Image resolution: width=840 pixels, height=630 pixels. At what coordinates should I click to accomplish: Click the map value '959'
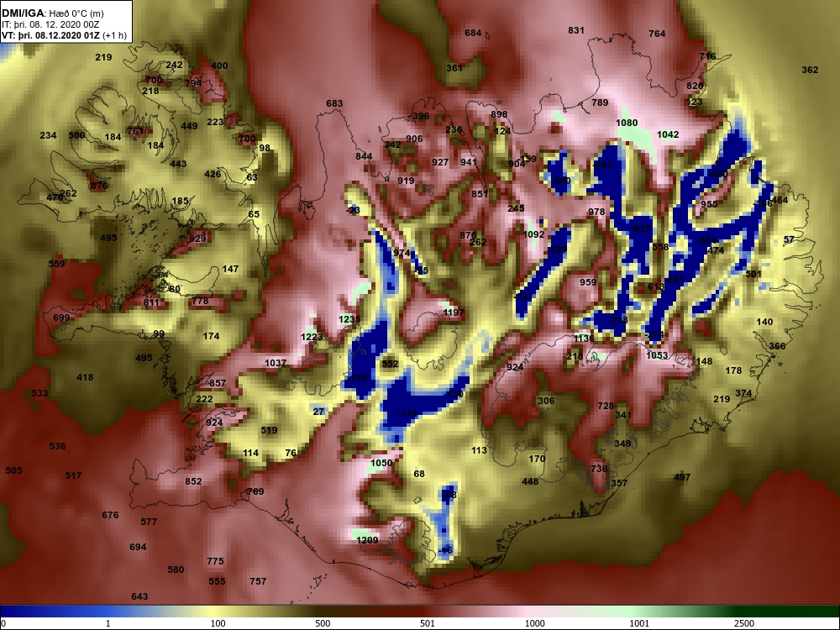coord(588,282)
